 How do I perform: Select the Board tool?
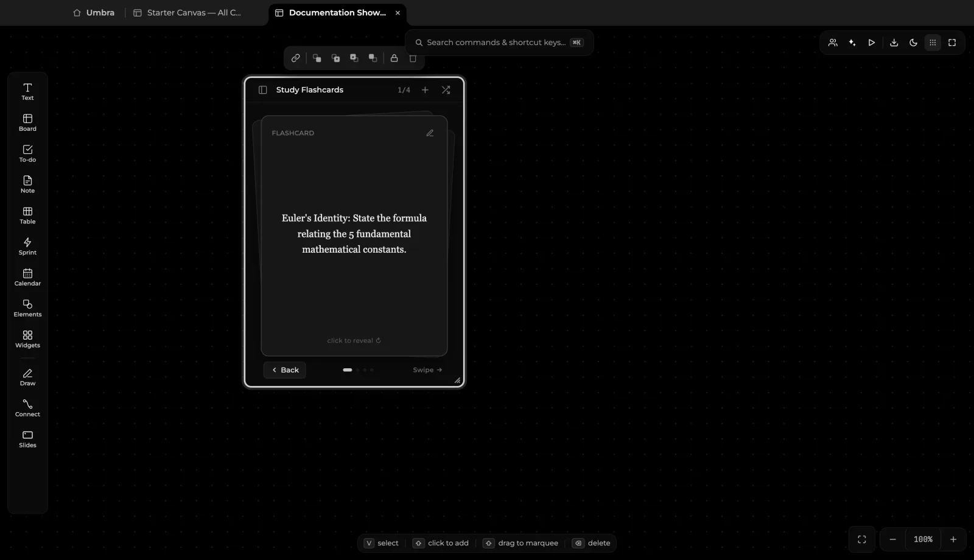pyautogui.click(x=27, y=122)
